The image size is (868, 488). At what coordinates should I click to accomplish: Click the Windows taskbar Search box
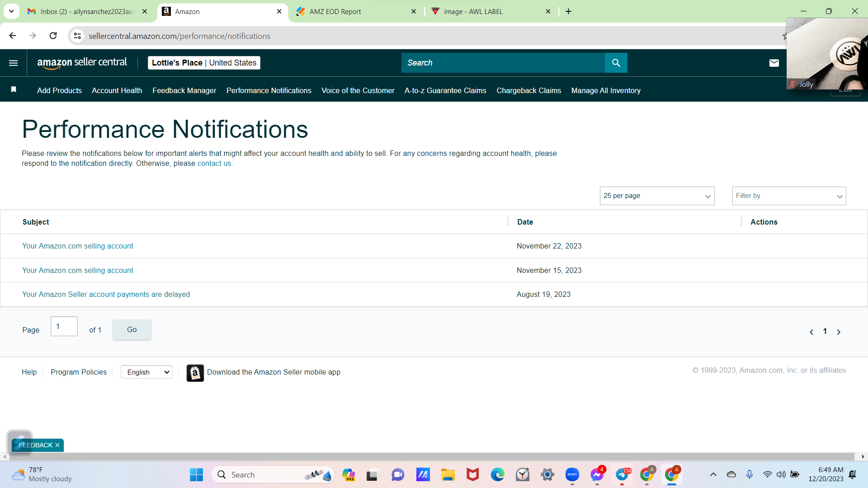click(x=273, y=475)
